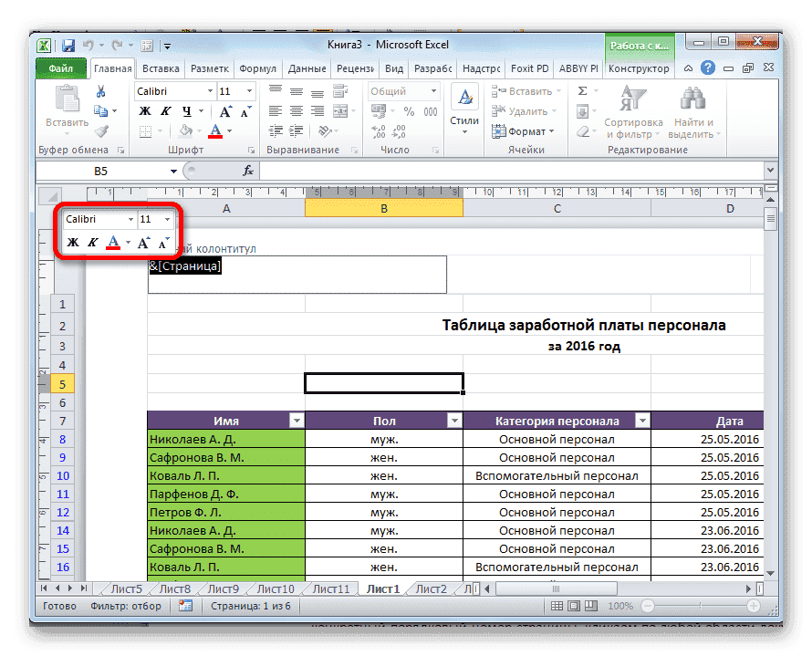Switch to the Вставка ribbon tab

(161, 68)
